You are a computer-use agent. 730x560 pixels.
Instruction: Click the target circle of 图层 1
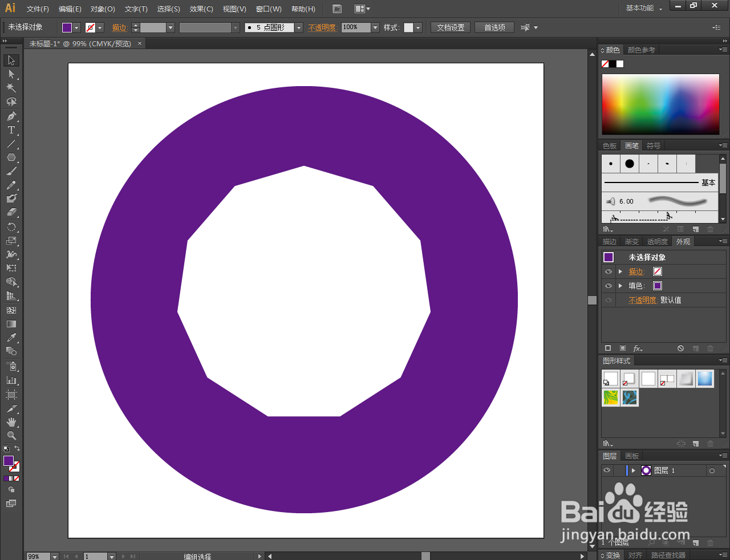click(x=712, y=471)
